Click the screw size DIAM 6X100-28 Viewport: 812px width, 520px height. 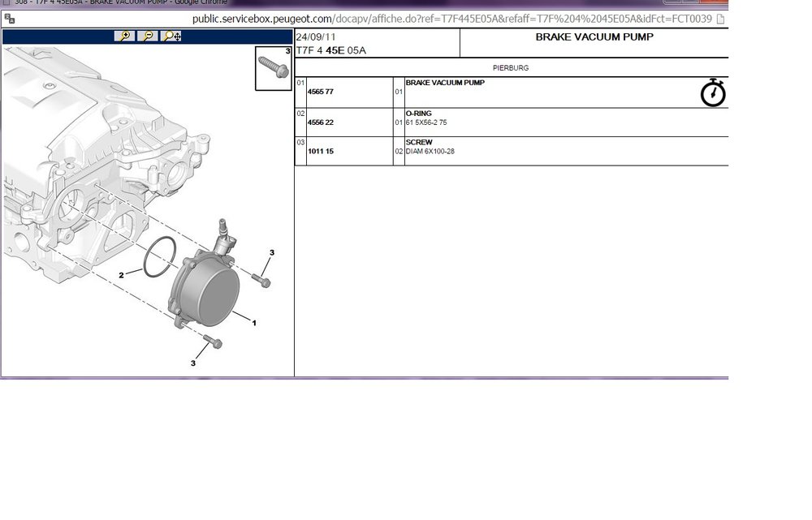(430, 152)
